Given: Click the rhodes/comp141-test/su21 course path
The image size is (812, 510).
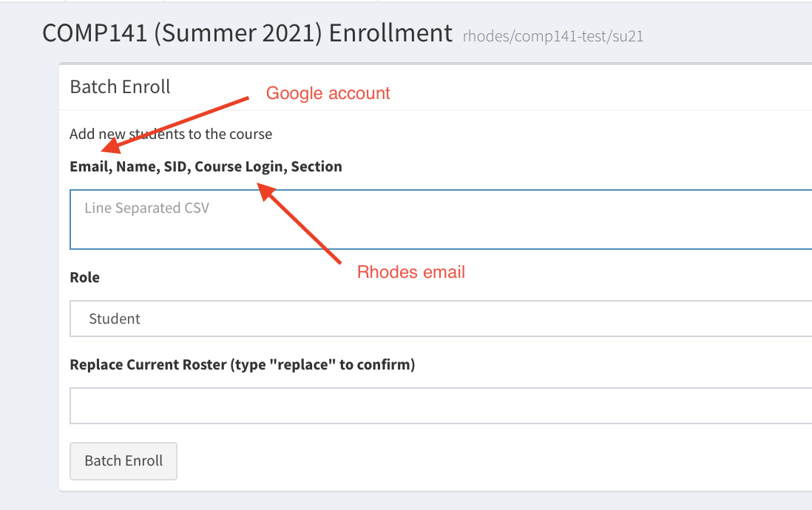Looking at the screenshot, I should click(x=553, y=35).
